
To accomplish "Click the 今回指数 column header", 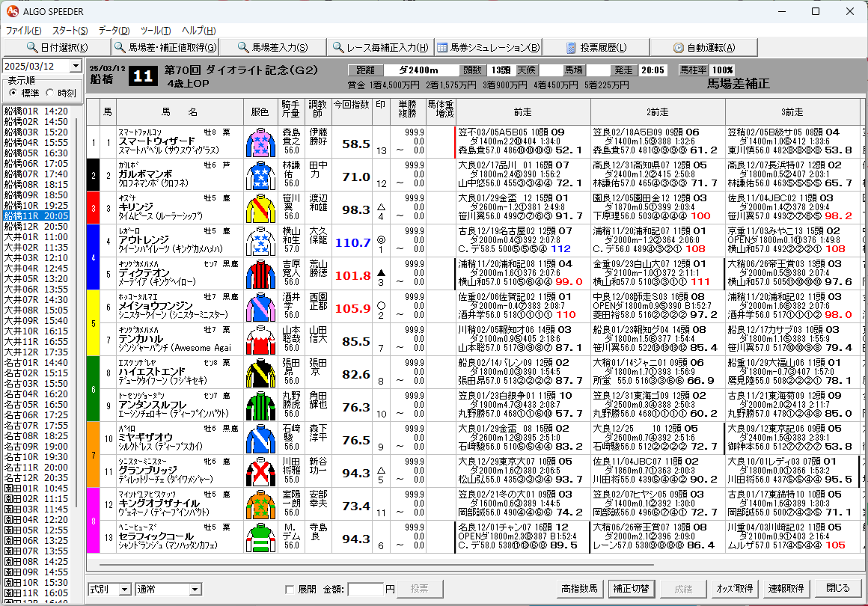I will (352, 111).
